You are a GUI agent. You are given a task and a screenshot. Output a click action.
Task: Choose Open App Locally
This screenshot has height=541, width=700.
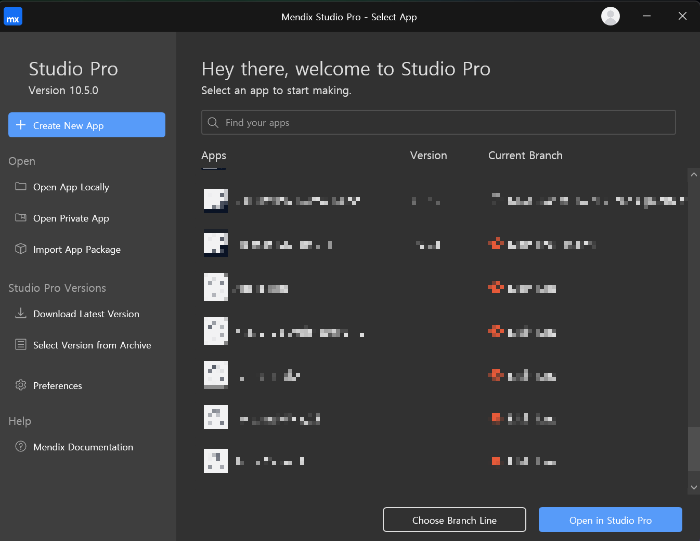[x=71, y=187]
